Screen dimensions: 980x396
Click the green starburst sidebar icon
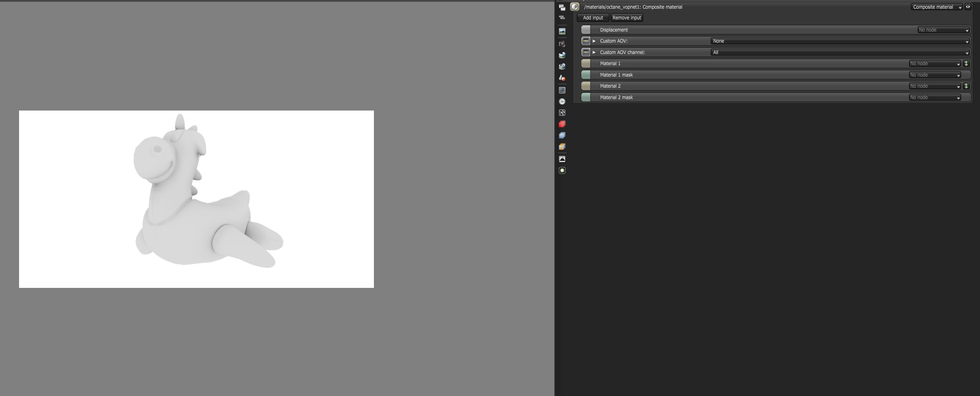click(562, 170)
